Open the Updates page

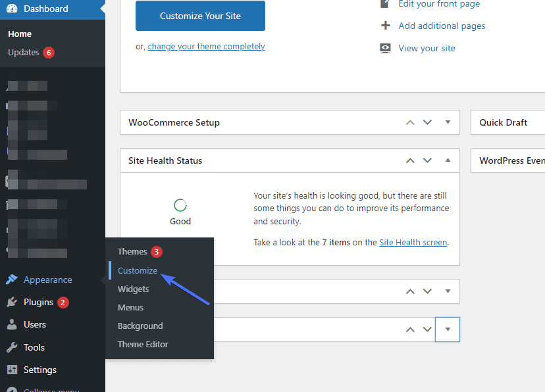pos(24,53)
